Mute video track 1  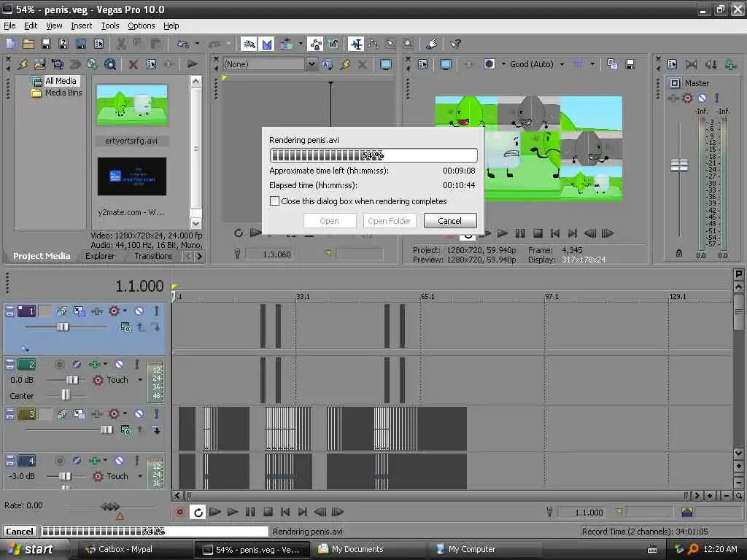click(x=139, y=311)
